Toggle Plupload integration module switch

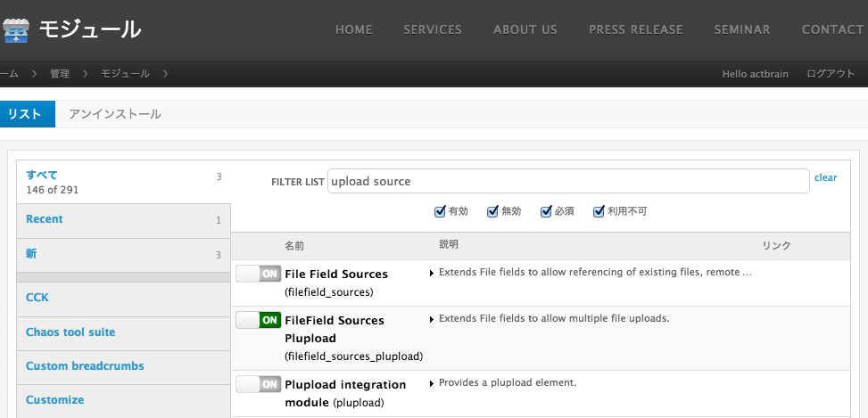259,384
